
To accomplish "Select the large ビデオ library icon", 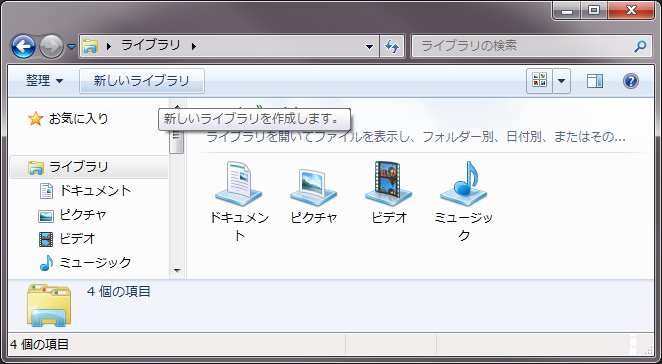I will coord(388,183).
